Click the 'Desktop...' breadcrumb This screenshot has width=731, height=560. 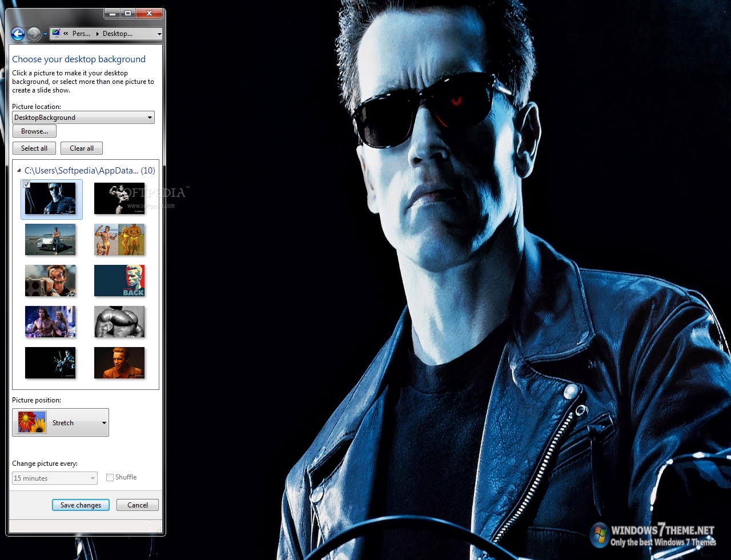coord(118,34)
